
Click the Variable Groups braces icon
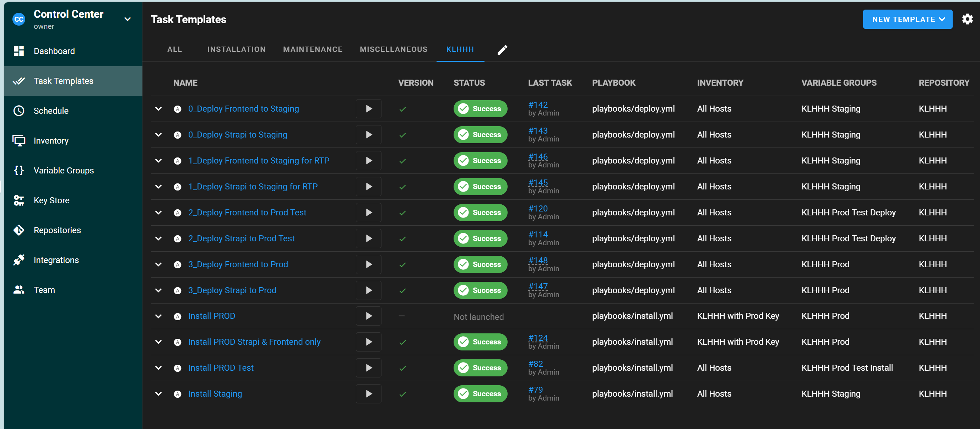click(18, 170)
